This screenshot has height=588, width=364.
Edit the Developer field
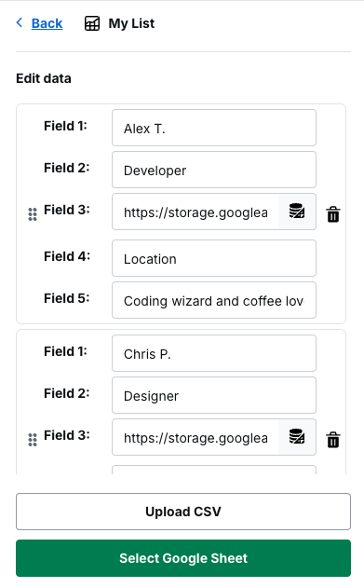pyautogui.click(x=214, y=170)
